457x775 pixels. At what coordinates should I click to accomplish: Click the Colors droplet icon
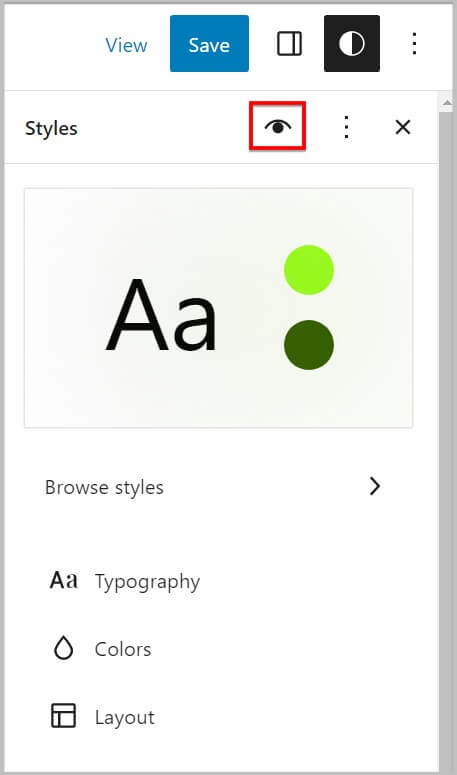(x=63, y=648)
